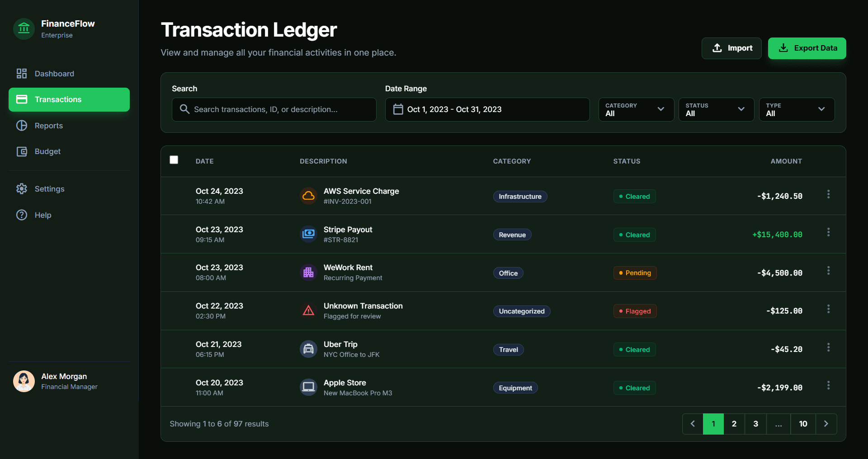This screenshot has width=868, height=459.
Task: Go to Reports in the sidebar
Action: click(x=49, y=126)
